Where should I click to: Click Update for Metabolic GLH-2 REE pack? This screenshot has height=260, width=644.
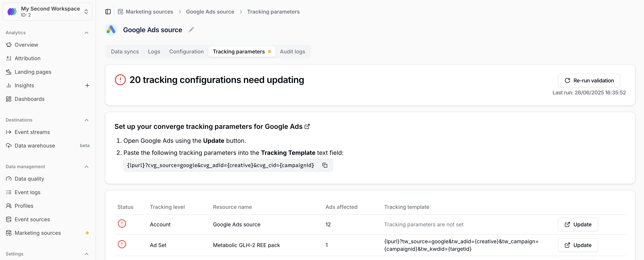[x=578, y=245]
